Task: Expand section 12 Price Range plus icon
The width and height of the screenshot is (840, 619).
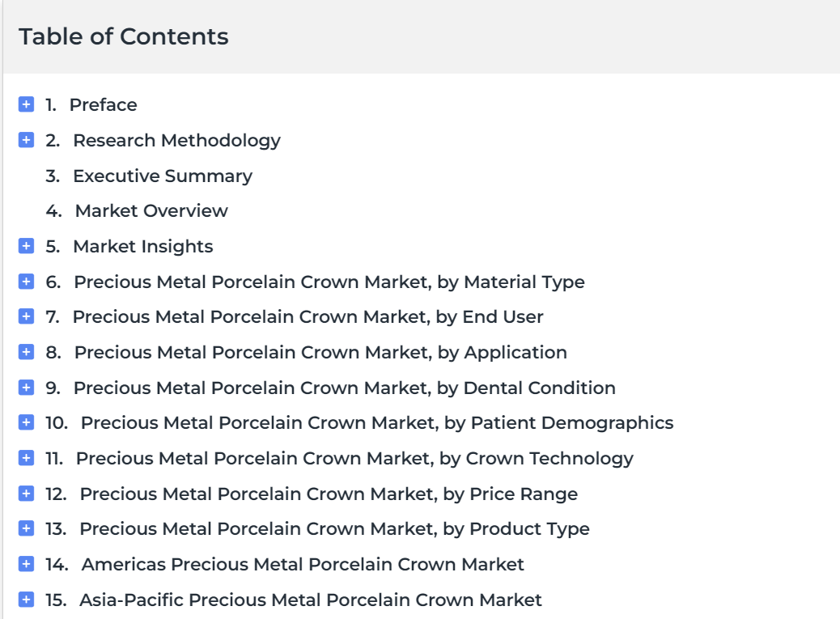Action: point(26,493)
